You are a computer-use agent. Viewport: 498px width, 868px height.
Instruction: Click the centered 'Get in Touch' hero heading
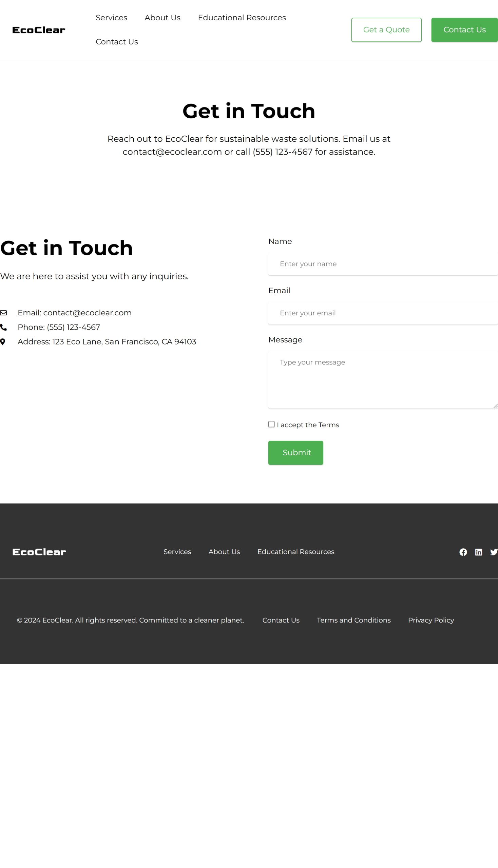[x=249, y=111]
